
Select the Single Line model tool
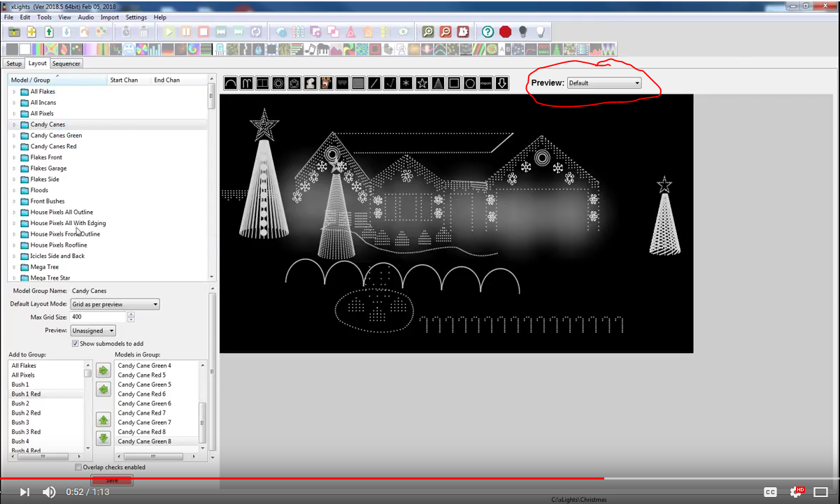click(374, 83)
